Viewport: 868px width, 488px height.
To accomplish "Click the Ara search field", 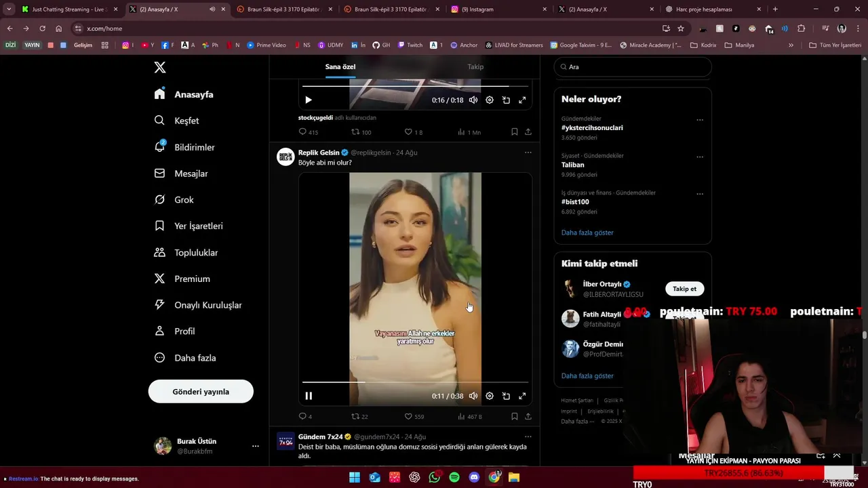I will (x=633, y=67).
